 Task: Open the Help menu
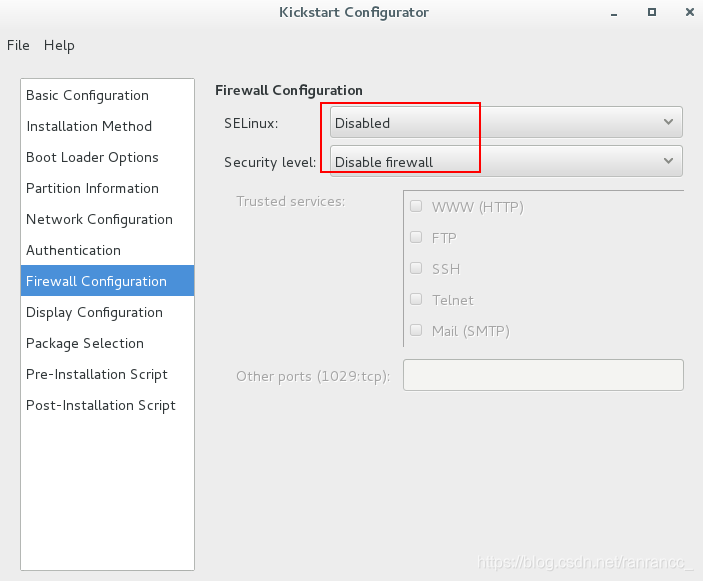click(59, 45)
